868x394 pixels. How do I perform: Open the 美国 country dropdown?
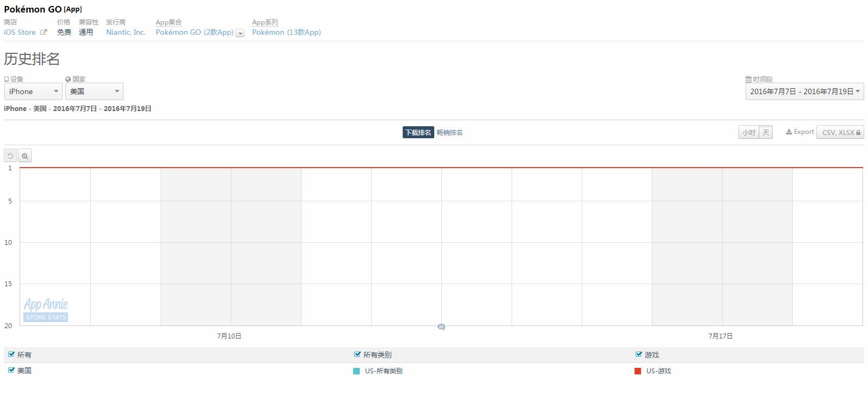pyautogui.click(x=94, y=91)
